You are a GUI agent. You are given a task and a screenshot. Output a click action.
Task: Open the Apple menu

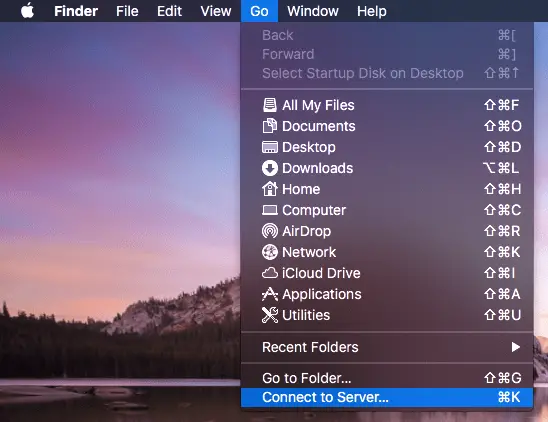tap(27, 11)
